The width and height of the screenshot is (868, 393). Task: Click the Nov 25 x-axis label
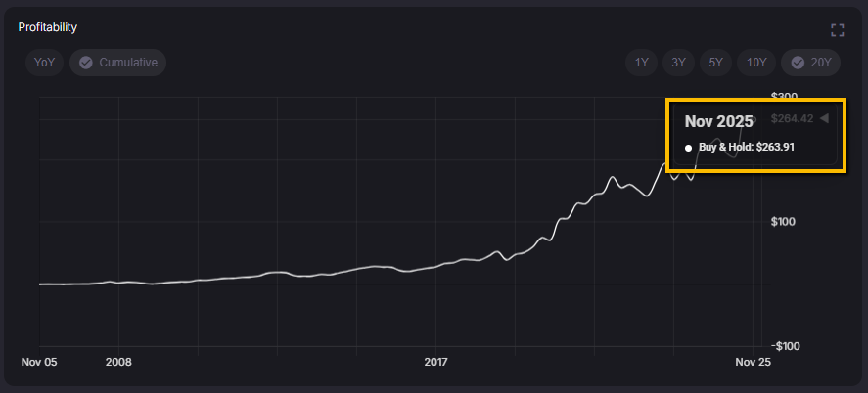(753, 362)
